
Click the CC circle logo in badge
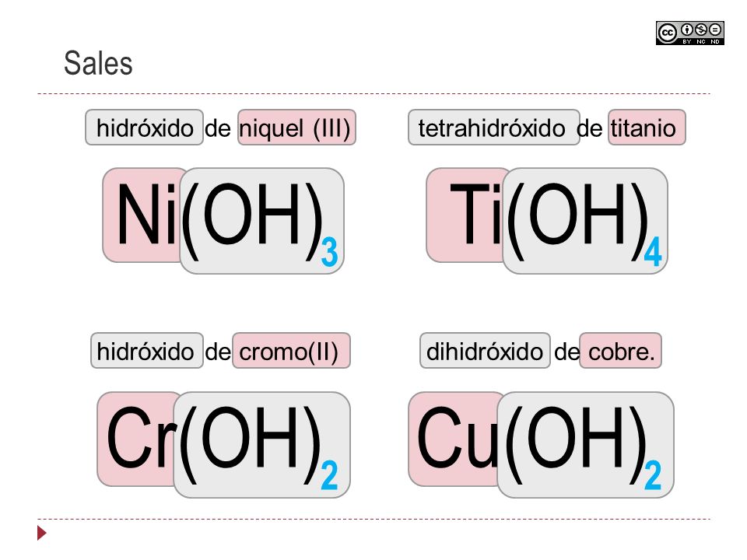(668, 33)
